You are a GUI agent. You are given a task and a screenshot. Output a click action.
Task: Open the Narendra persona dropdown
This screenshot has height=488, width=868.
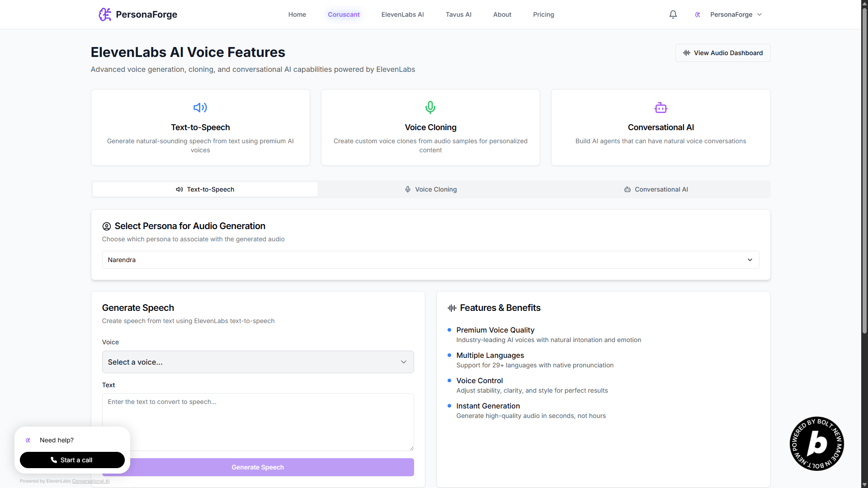[x=430, y=260]
